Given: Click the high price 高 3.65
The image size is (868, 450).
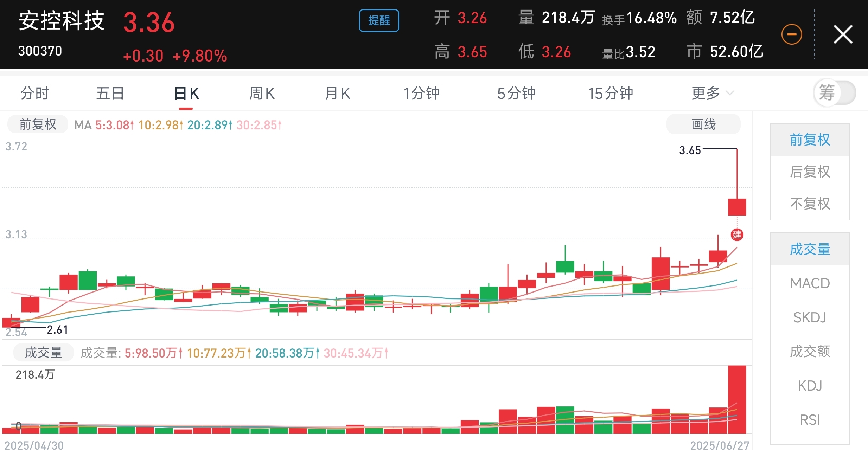Looking at the screenshot, I should [460, 52].
